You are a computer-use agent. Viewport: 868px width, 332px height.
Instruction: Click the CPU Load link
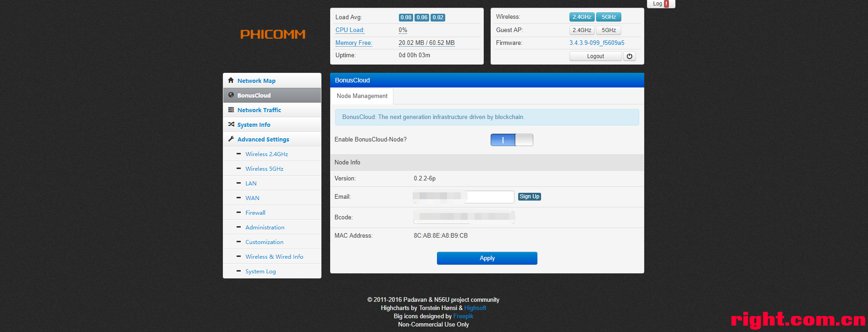point(350,30)
